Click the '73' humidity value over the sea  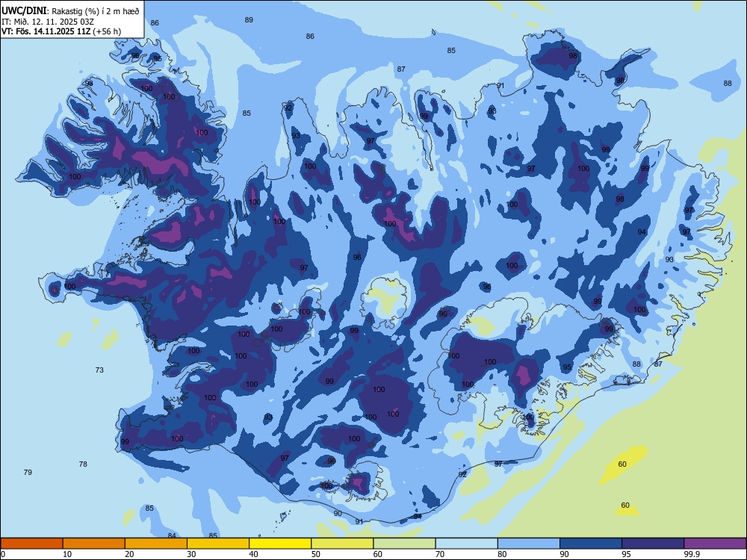99,370
